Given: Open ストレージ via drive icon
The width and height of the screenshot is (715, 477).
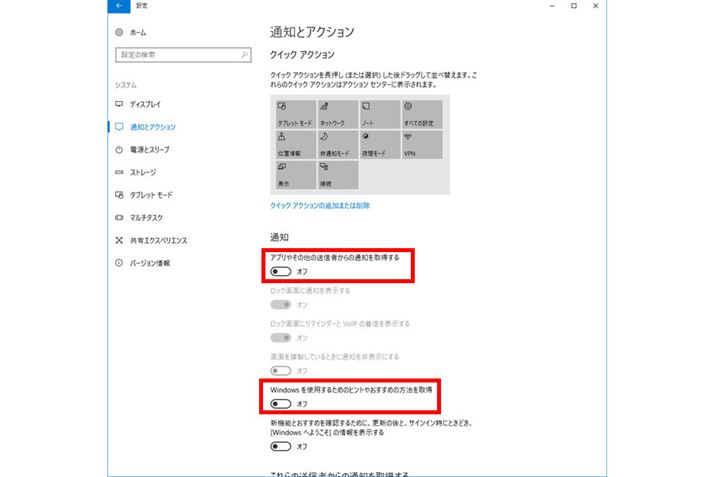Looking at the screenshot, I should pos(119,172).
